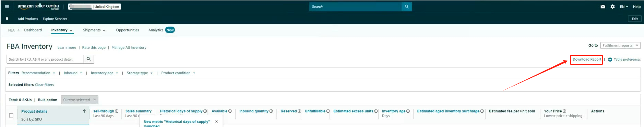Click the Table preferences link

coord(627,60)
